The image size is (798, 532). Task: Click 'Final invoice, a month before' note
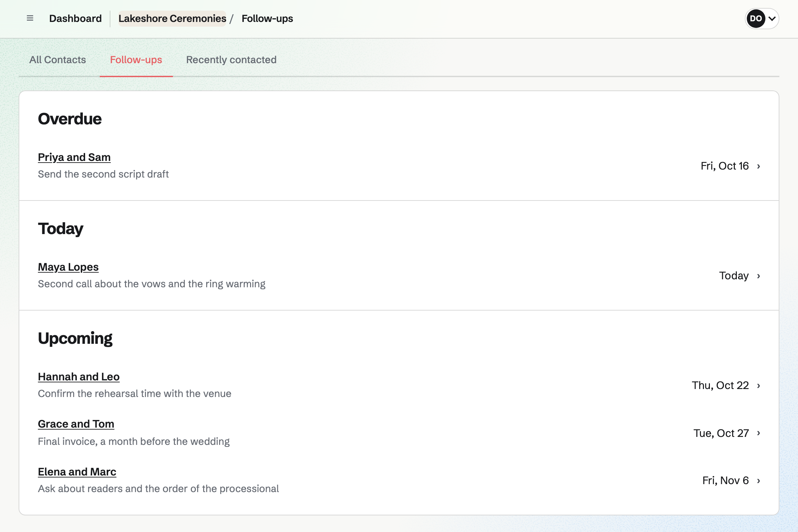134,442
